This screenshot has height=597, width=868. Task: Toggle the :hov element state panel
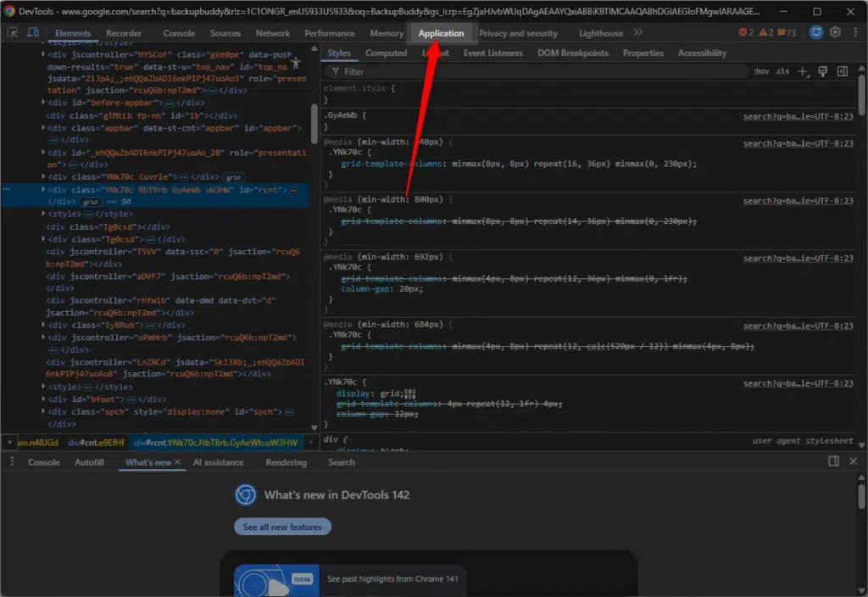tap(761, 72)
